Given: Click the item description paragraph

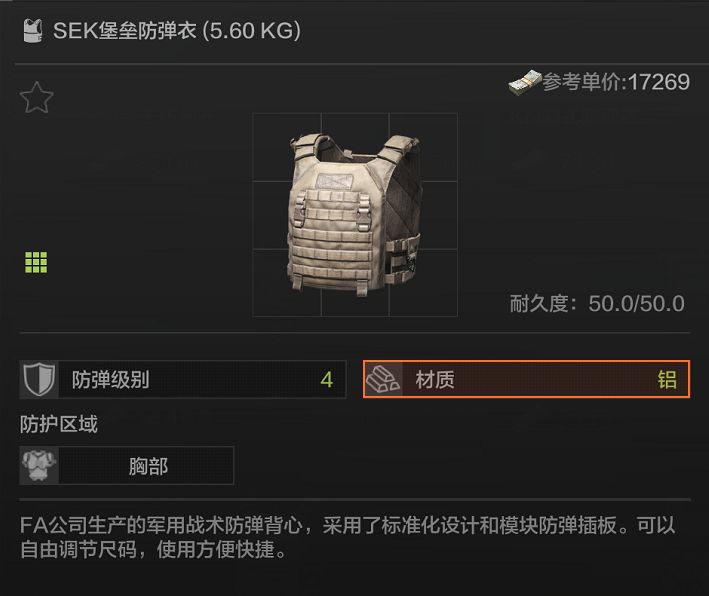Looking at the screenshot, I should point(348,537).
